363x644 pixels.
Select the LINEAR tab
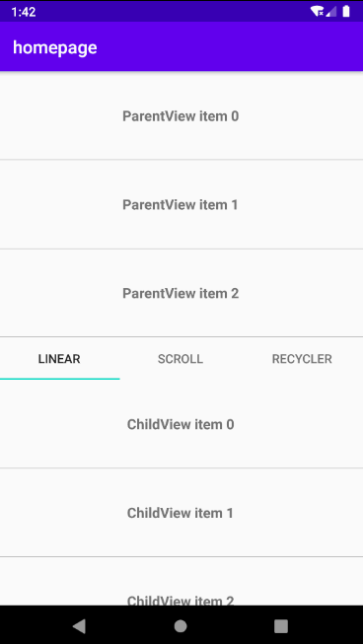point(59,359)
